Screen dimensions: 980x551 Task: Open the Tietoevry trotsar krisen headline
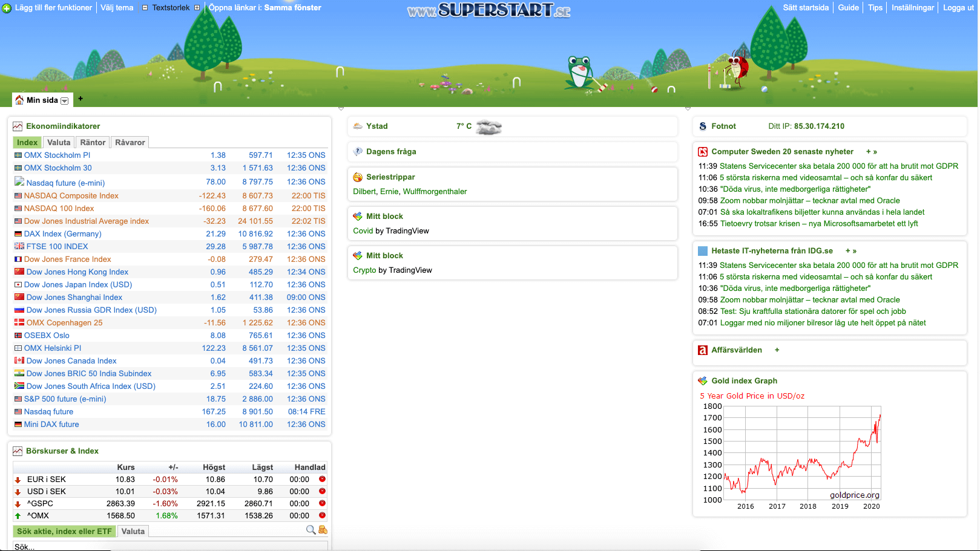[x=819, y=224]
